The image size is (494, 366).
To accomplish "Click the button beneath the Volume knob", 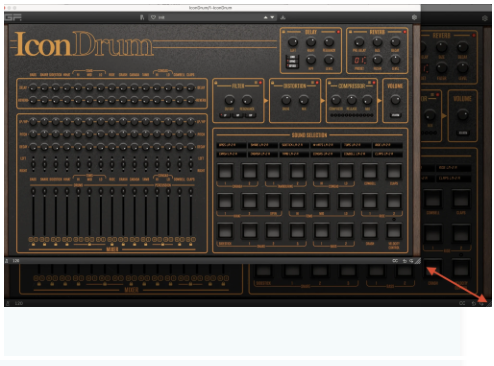I will (x=395, y=115).
